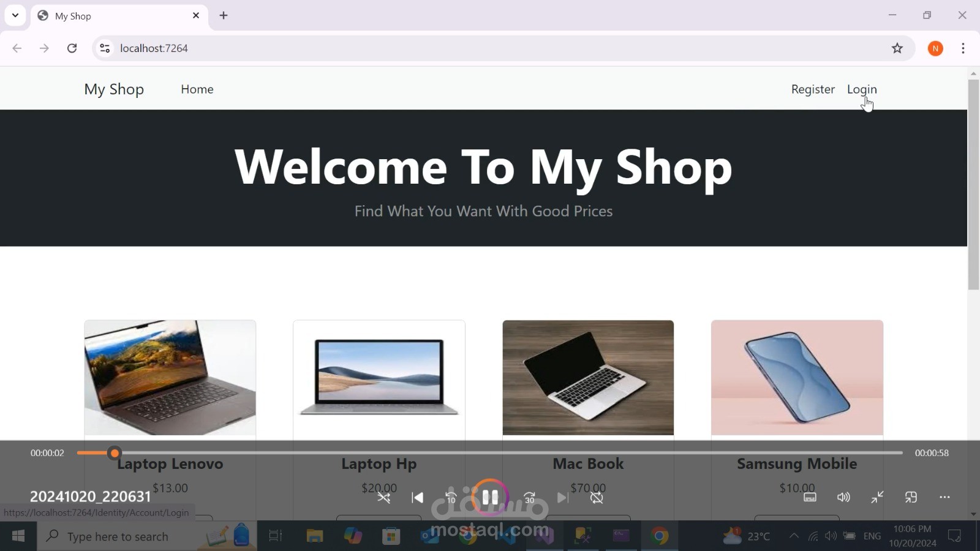
Task: Select the My Shop browser tab
Action: [119, 17]
